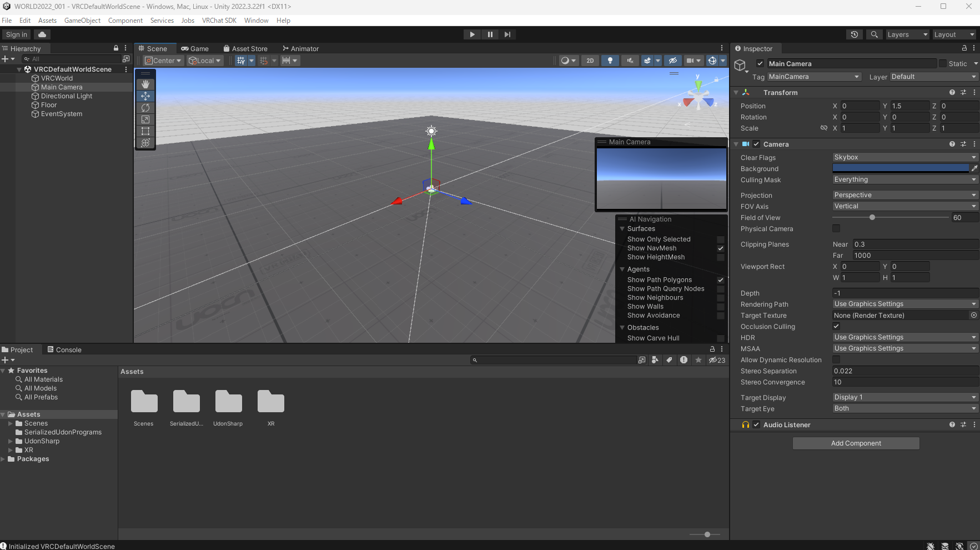Lock the Inspector panel
This screenshot has width=980, height=550.
tap(964, 48)
